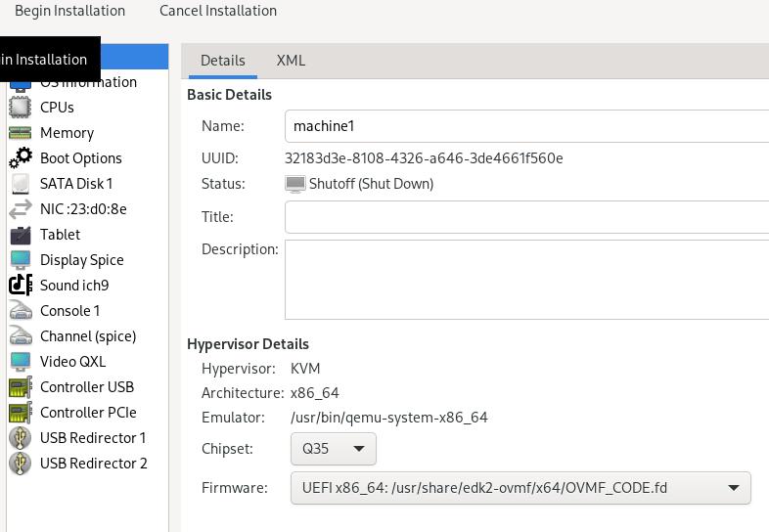The width and height of the screenshot is (769, 532).
Task: Click the Description text area
Action: tap(526, 280)
